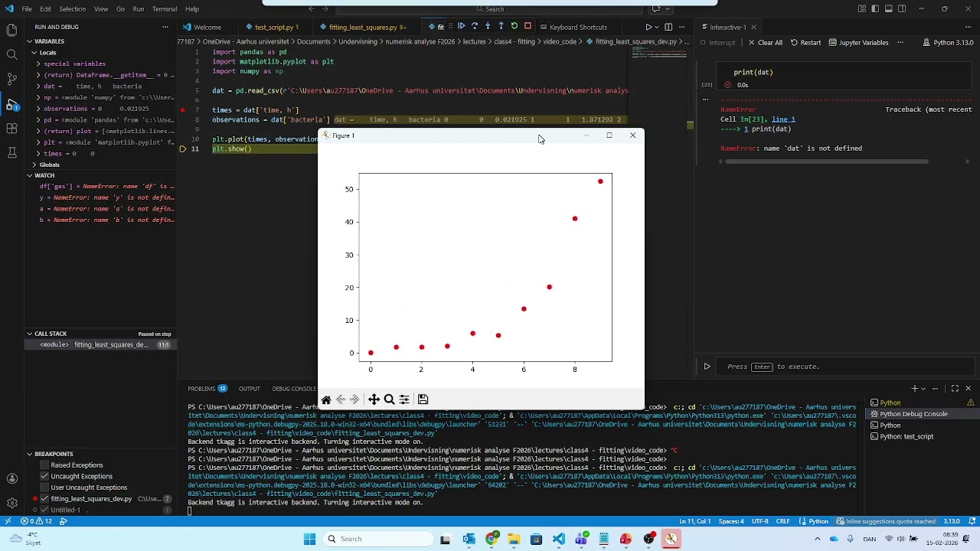Toggle Raised Exceptions breakpoint checkbox
This screenshot has height=551, width=980.
pos(44,465)
